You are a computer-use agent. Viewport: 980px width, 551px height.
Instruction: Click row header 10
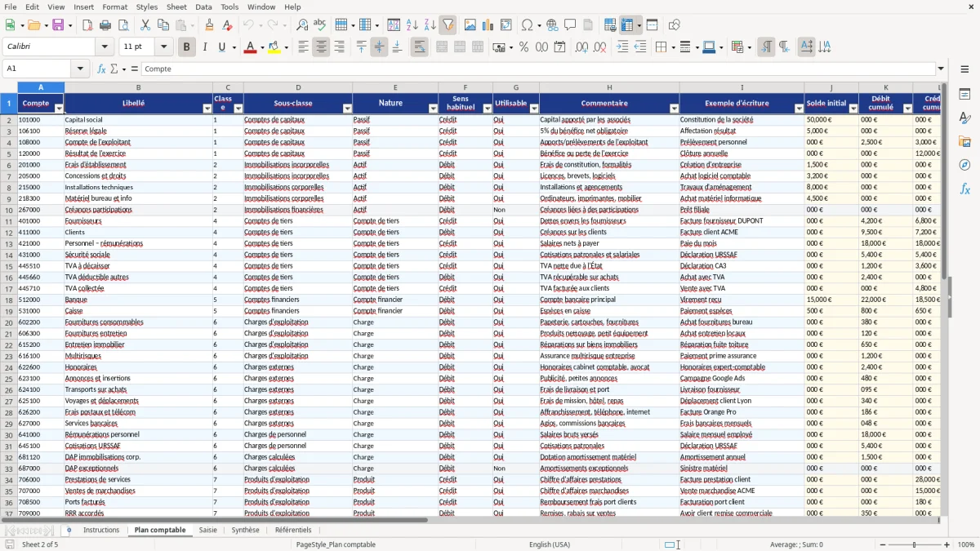coord(8,210)
